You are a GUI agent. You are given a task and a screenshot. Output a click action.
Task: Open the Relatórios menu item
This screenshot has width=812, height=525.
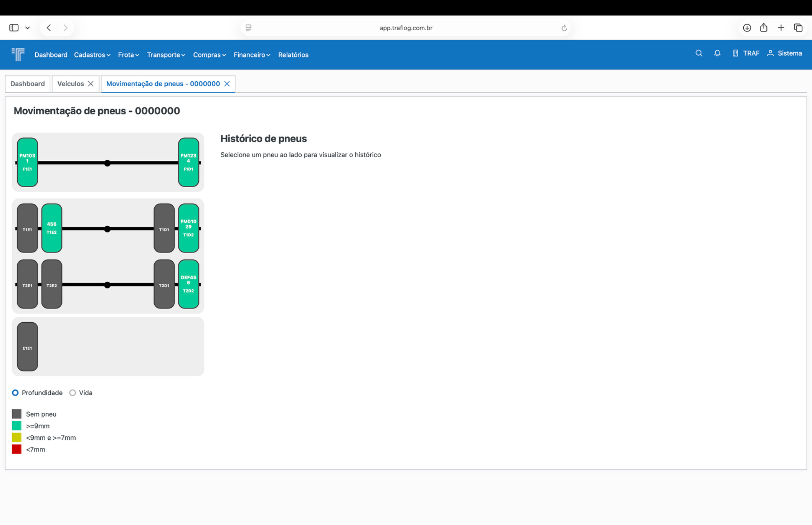293,55
